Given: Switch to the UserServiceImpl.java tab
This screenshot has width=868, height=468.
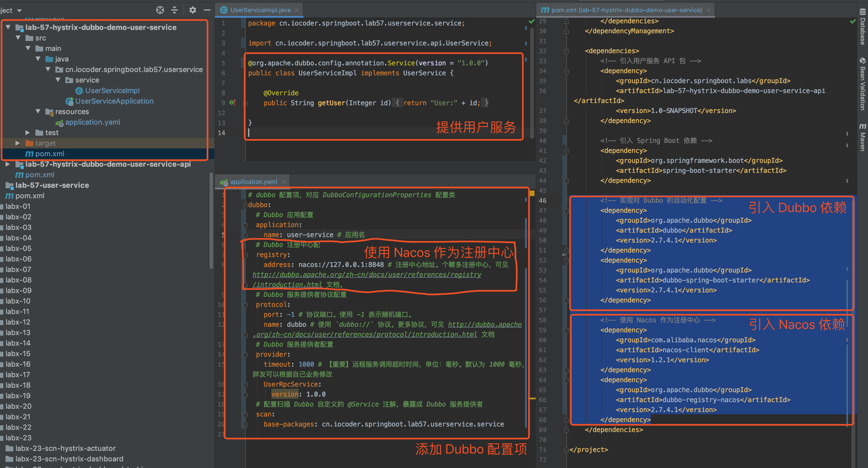Looking at the screenshot, I should [x=260, y=10].
